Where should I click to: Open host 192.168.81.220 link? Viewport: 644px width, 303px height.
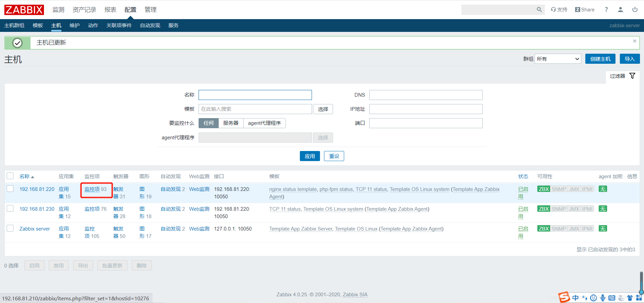point(37,189)
